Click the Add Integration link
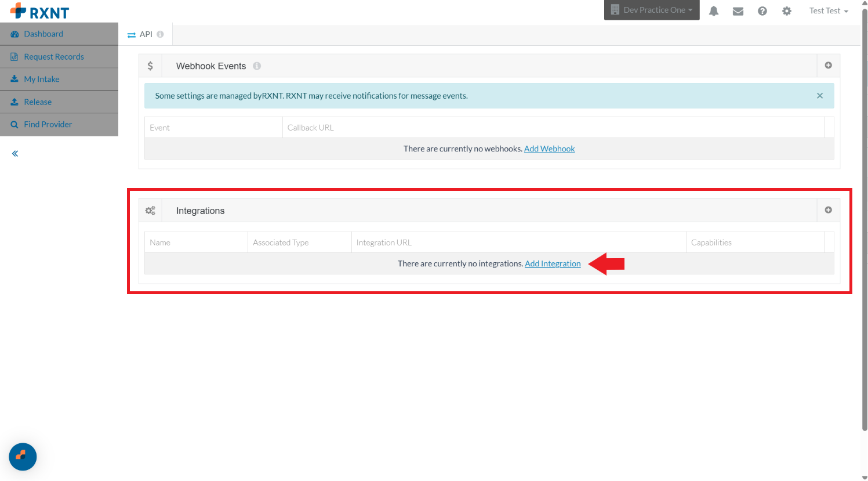The width and height of the screenshot is (868, 481). click(553, 264)
